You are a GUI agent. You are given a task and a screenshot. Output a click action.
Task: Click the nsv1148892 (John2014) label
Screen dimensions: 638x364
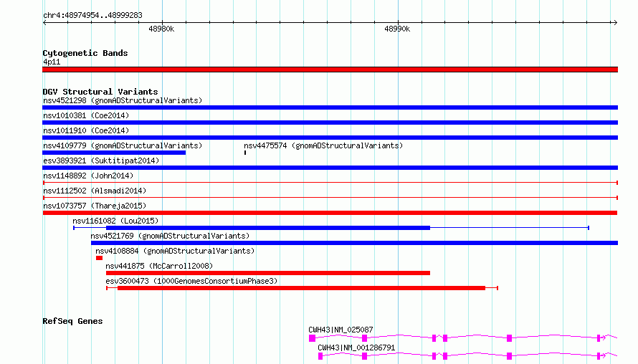[88, 176]
